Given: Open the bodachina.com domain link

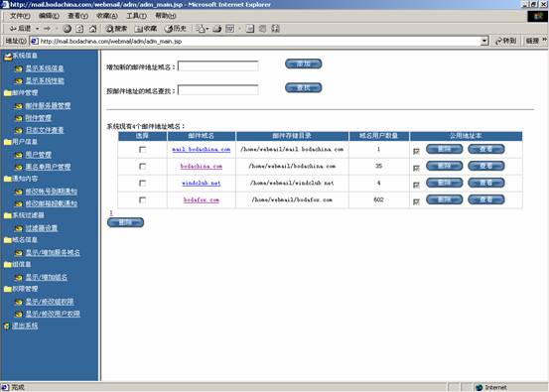Looking at the screenshot, I should tap(202, 167).
